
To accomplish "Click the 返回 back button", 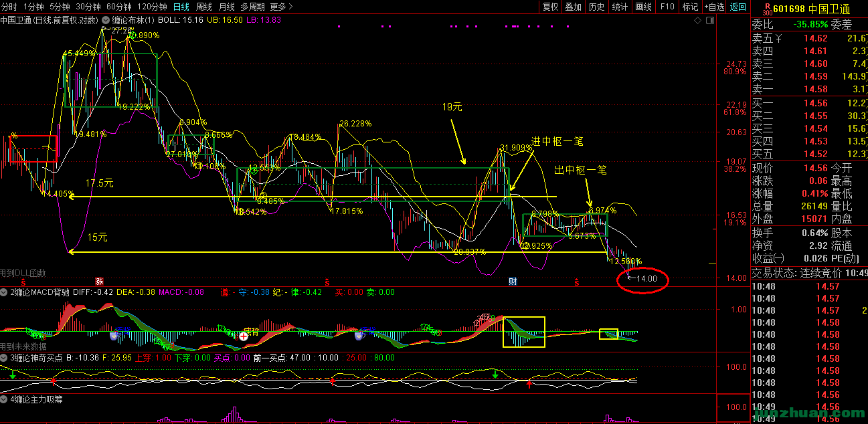I will 737,7.
